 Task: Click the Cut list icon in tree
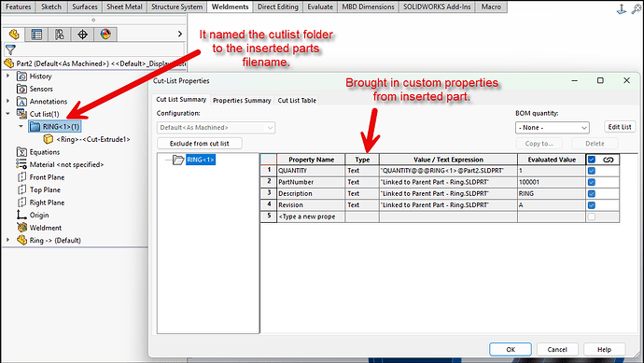point(21,114)
